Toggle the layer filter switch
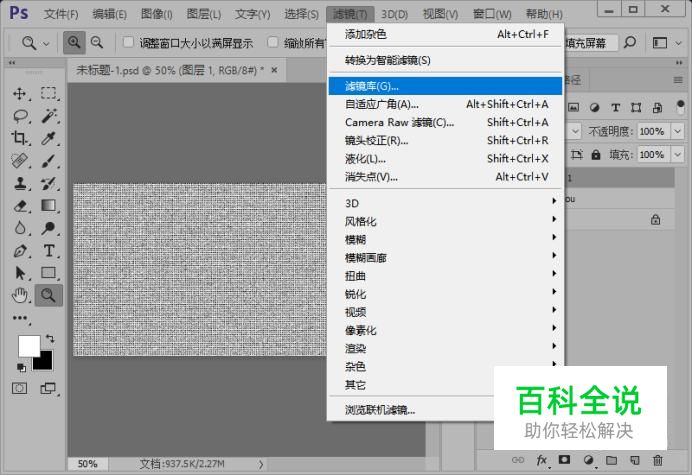 [x=680, y=107]
